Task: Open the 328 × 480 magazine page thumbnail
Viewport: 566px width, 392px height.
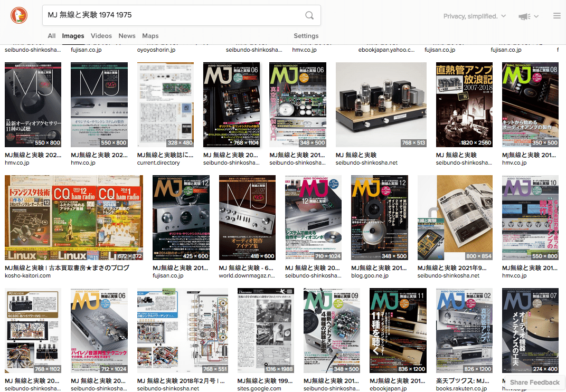Action: point(165,104)
